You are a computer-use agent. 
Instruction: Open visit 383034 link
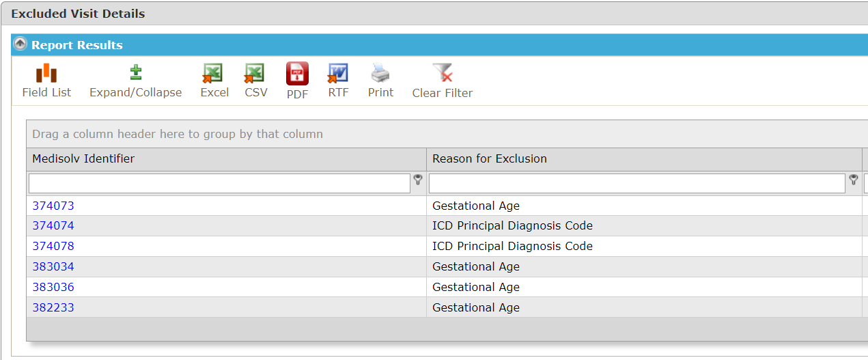[53, 266]
